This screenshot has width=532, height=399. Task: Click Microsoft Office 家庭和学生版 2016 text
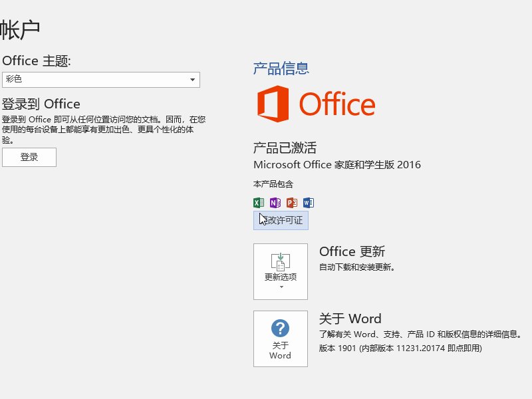pos(337,164)
